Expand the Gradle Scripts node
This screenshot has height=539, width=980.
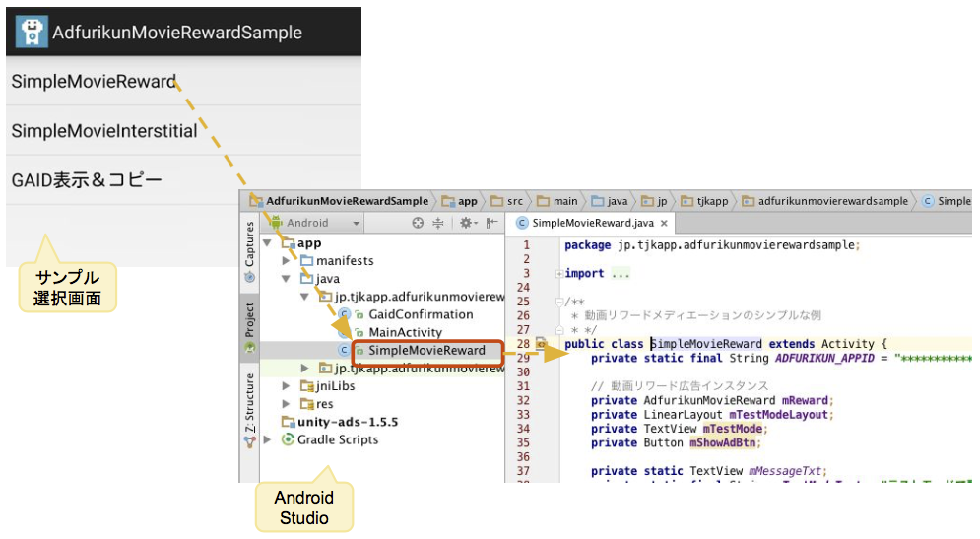268,440
